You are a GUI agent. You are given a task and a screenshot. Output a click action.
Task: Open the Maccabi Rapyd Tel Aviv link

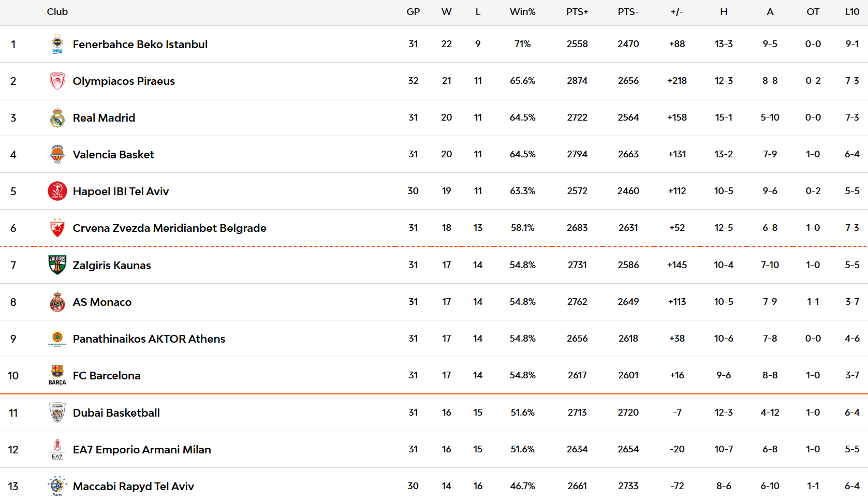point(134,487)
